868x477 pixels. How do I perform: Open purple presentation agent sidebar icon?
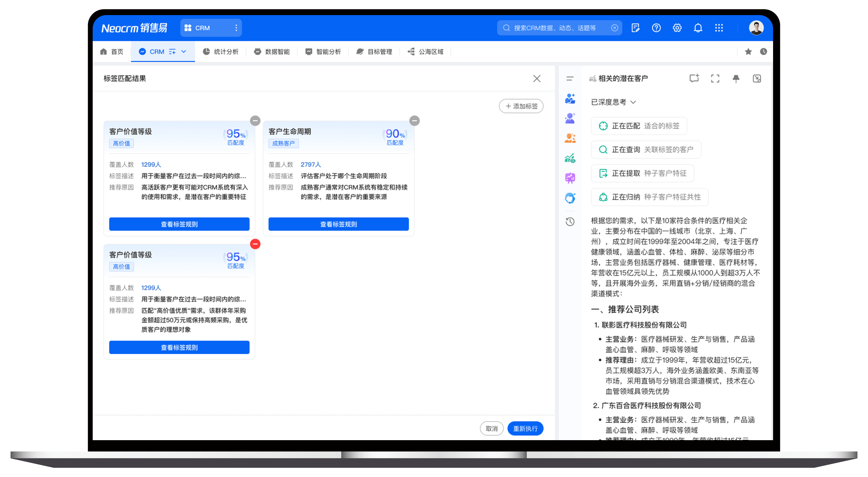570,178
